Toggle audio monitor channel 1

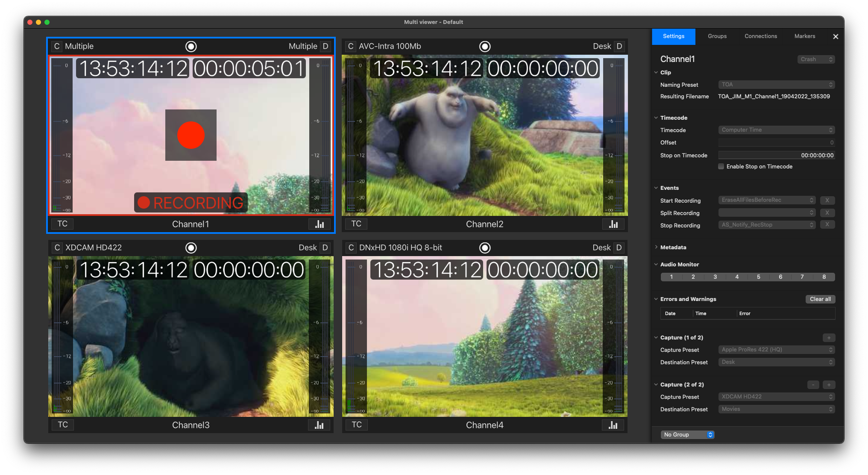(x=672, y=277)
